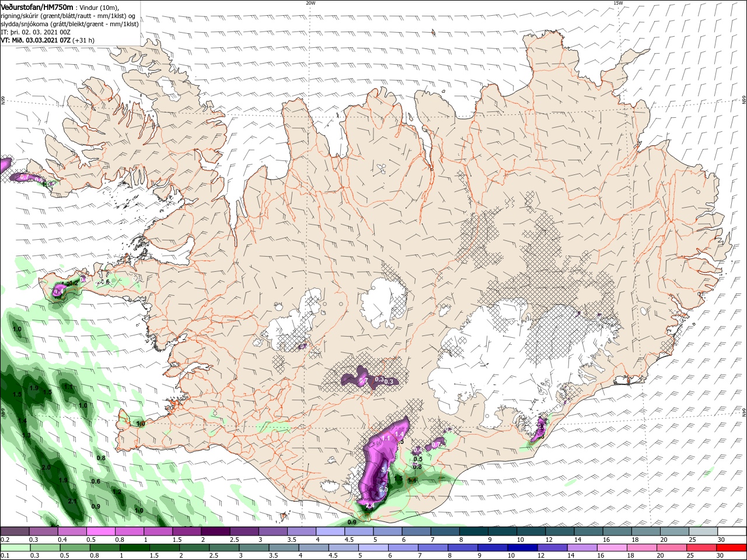Pick lower scale swatch between 1 and 1.5
This screenshot has width=747, height=560.
pos(134,548)
